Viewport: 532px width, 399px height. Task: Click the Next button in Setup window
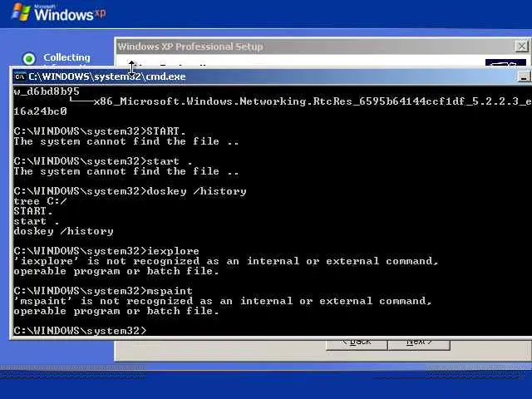(419, 342)
